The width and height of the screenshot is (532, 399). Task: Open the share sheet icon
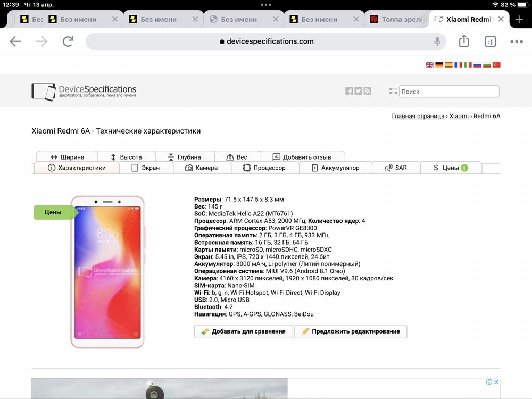point(464,41)
